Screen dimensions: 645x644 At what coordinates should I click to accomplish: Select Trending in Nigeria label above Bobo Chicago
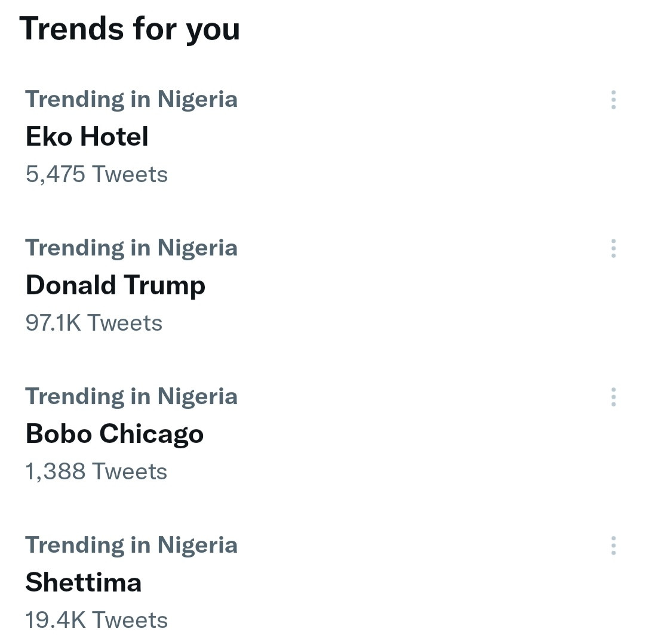tap(131, 396)
